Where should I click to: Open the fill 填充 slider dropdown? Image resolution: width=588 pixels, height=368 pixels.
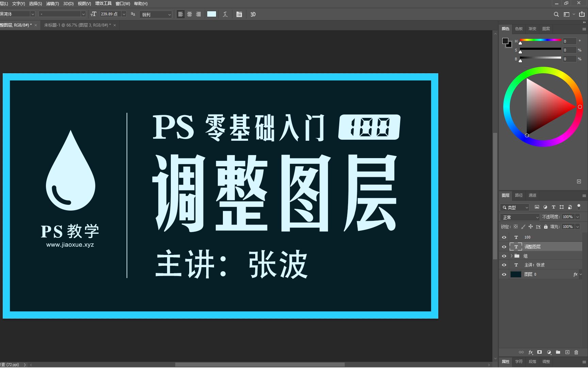(577, 227)
